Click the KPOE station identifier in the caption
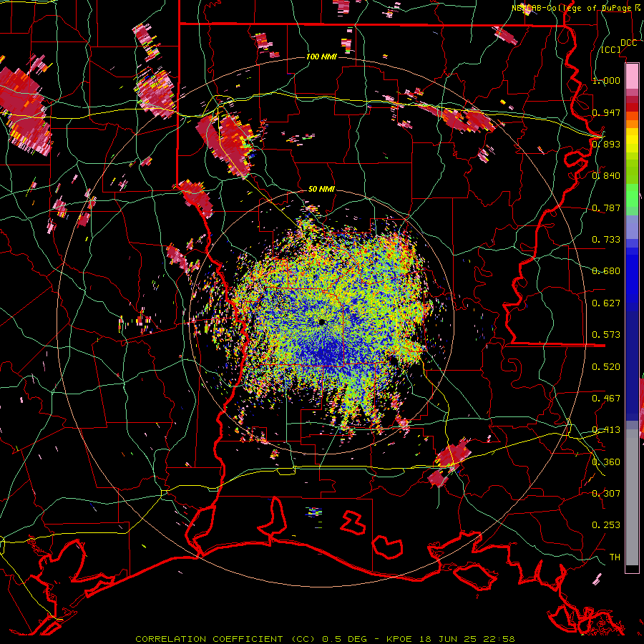 401,639
